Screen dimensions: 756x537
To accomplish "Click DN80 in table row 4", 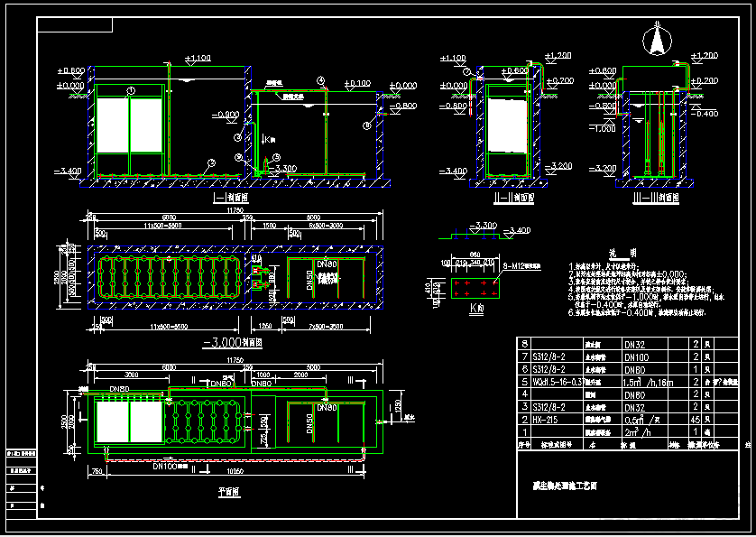I will [636, 394].
